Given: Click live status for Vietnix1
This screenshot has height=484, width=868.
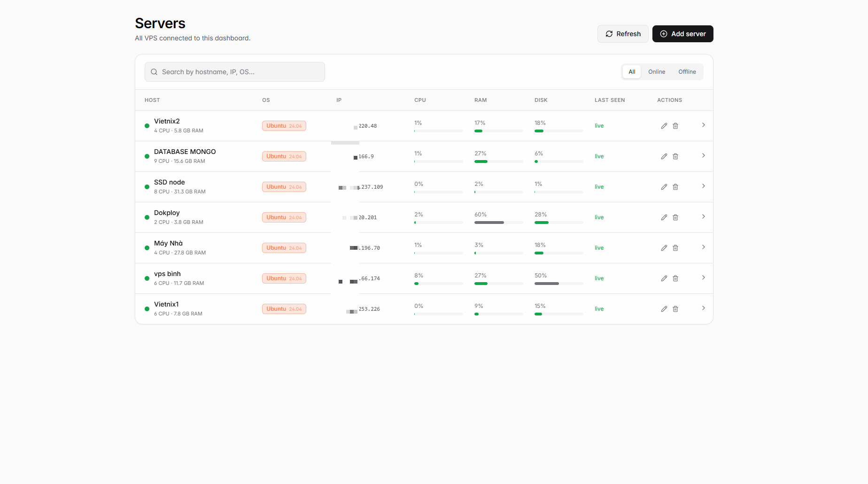Looking at the screenshot, I should tap(599, 309).
